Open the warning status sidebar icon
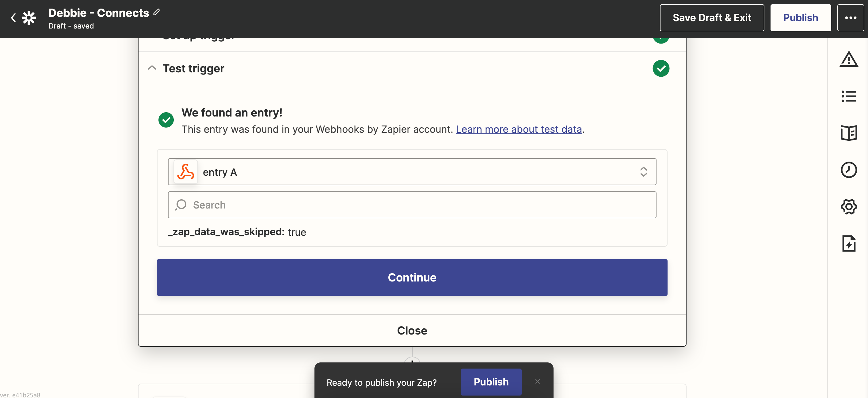 (848, 59)
